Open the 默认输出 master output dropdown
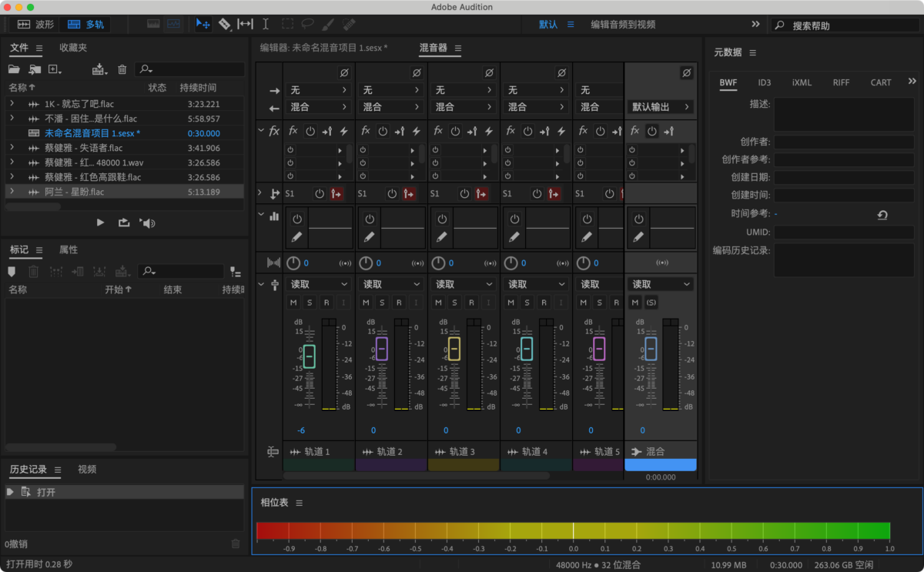The image size is (924, 572). (661, 107)
